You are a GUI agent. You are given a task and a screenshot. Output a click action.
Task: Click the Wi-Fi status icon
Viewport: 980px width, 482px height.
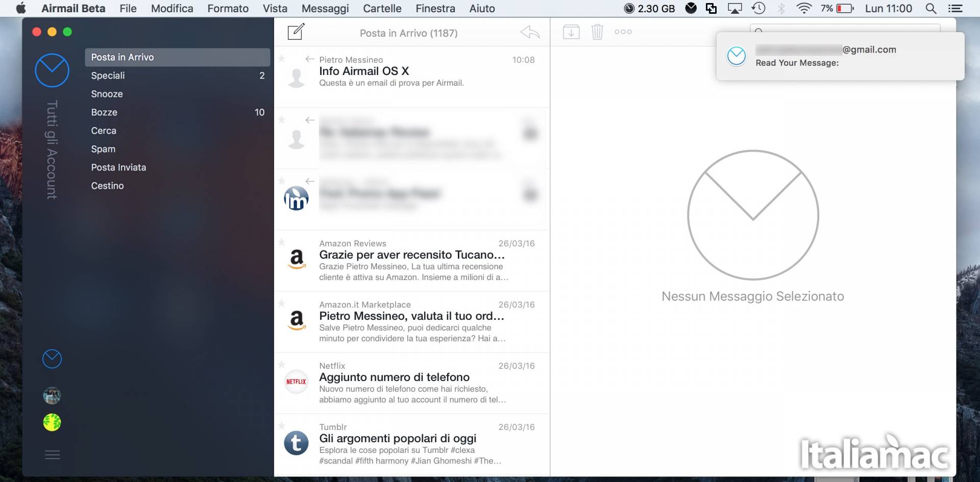click(804, 8)
